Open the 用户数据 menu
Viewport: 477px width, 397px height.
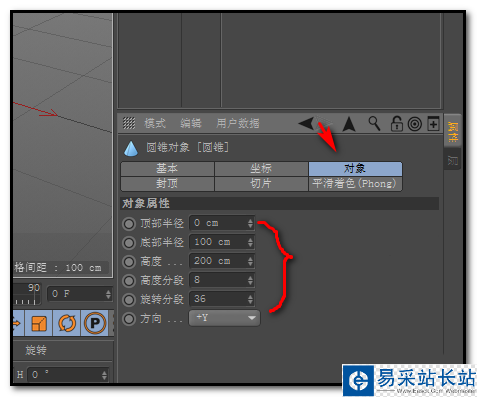[x=238, y=123]
